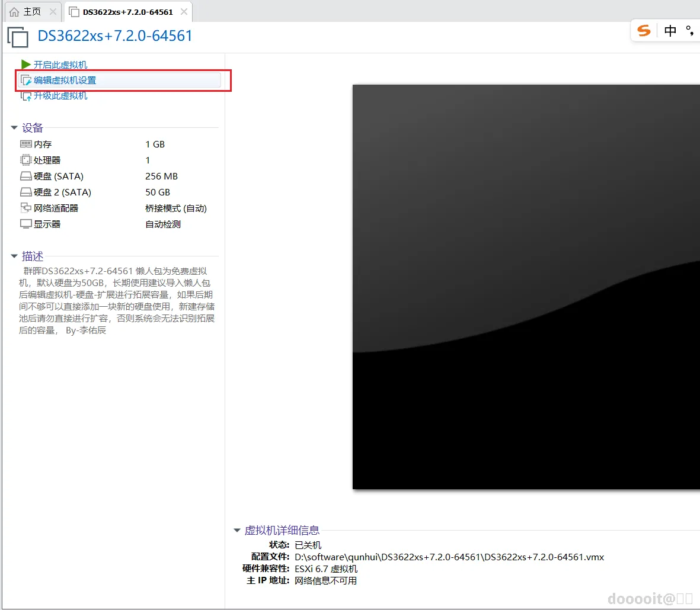Click the 50 GB disk value
The width and height of the screenshot is (700, 610).
coord(158,192)
